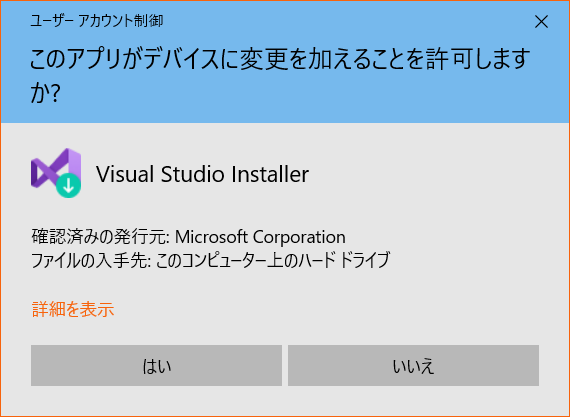Click the word Installer in the app name

(x=270, y=174)
